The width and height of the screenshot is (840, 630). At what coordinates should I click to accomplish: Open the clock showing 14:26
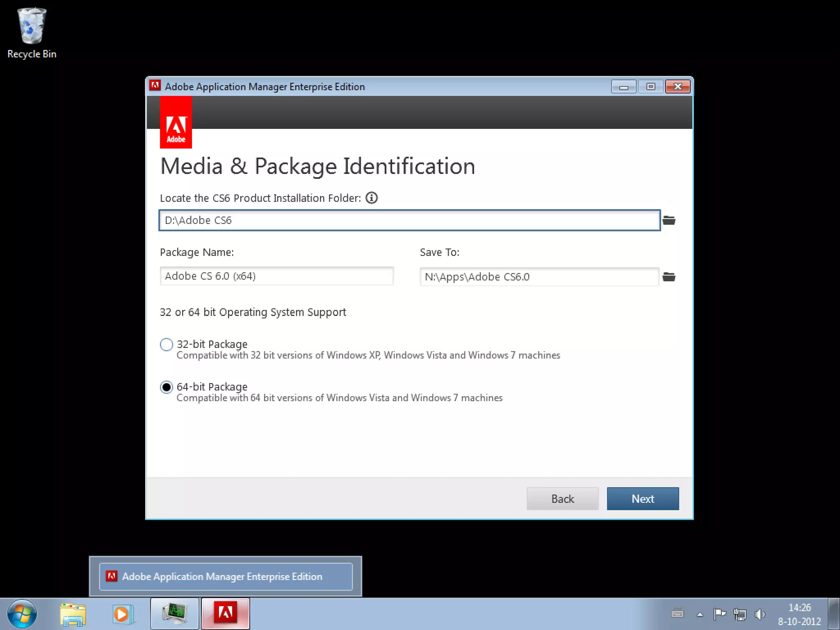799,614
